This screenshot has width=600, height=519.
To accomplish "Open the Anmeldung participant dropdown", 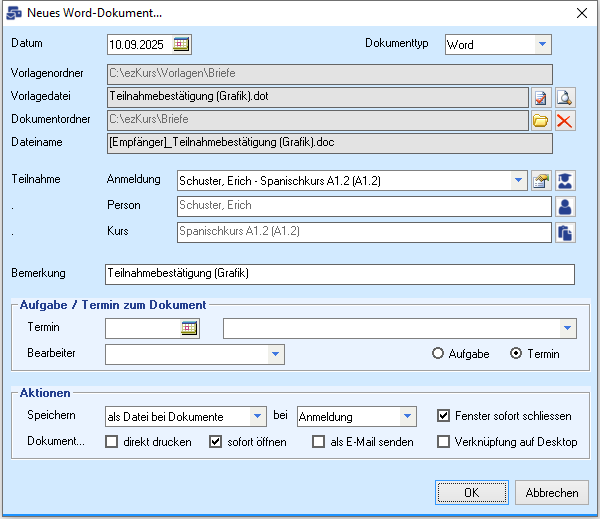I will pyautogui.click(x=518, y=181).
